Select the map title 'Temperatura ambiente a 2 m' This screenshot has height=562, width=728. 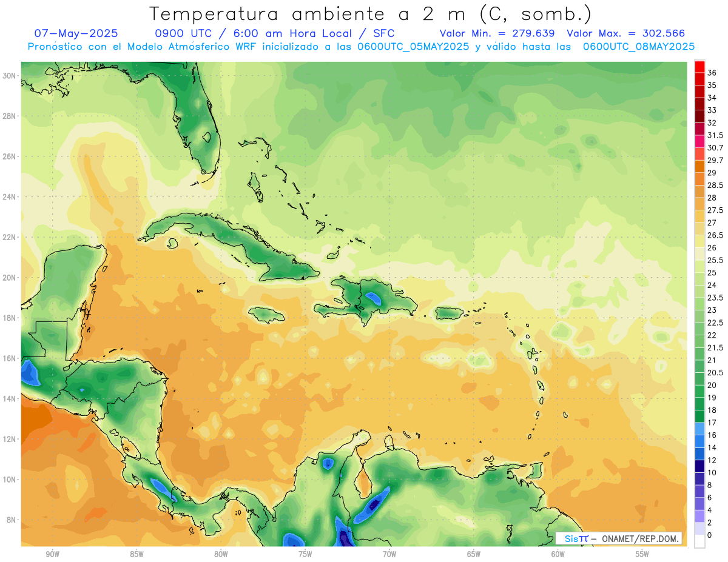click(x=310, y=14)
